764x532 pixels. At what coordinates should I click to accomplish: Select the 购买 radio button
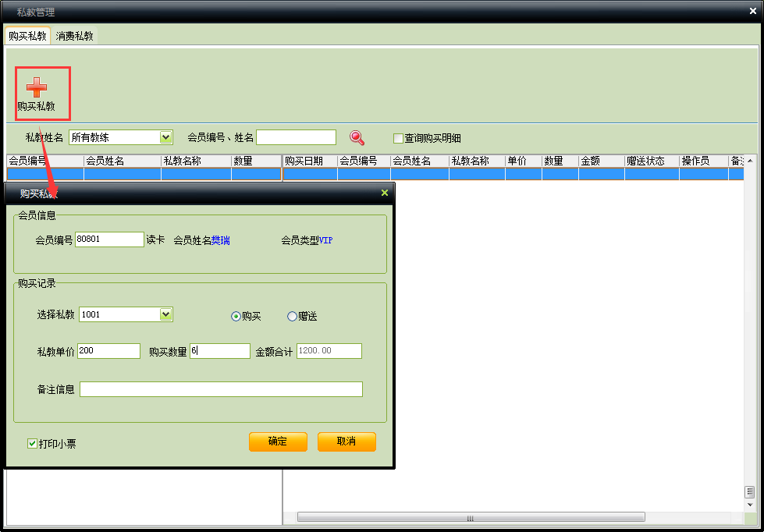click(236, 317)
